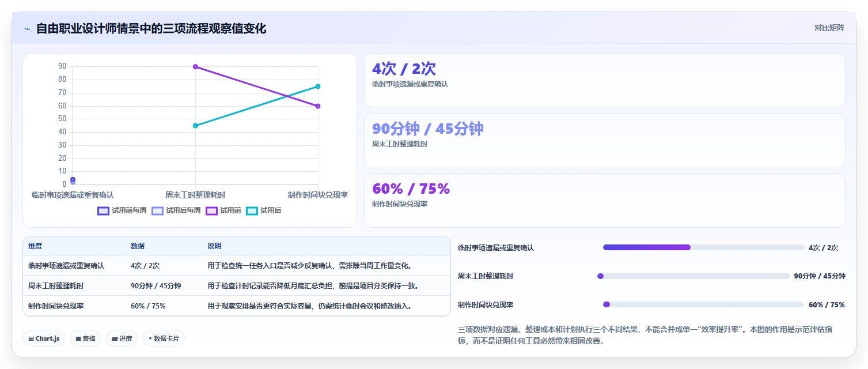
Task: Click description starting 用于检查计时记录
Action: 313,286
